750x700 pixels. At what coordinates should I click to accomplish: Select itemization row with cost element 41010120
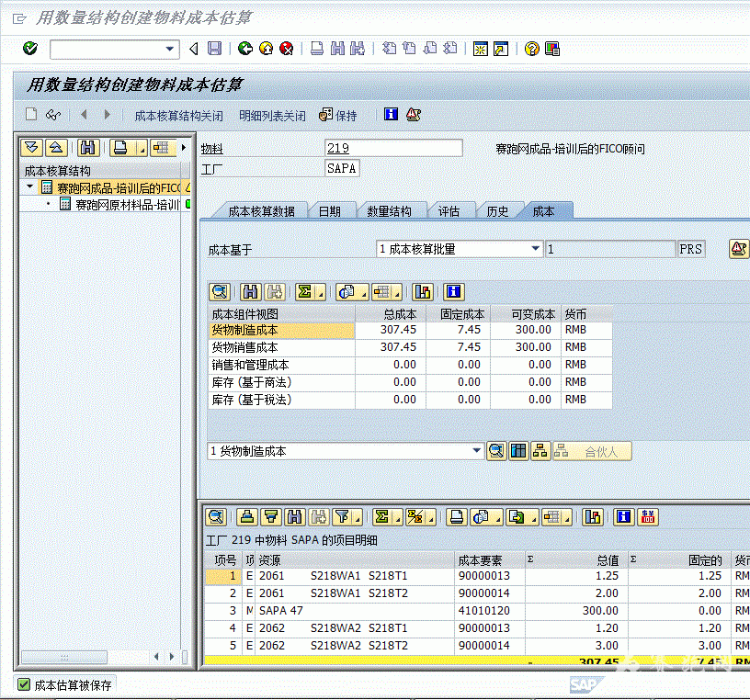pyautogui.click(x=477, y=611)
